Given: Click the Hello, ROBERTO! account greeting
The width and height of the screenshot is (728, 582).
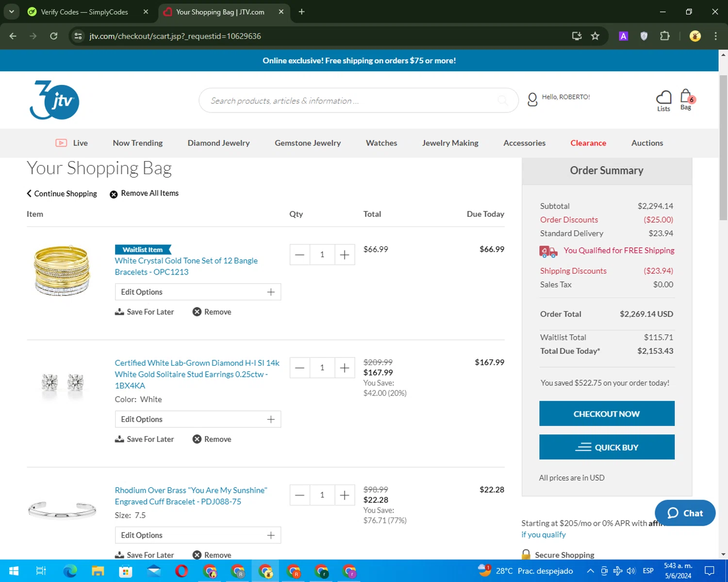Looking at the screenshot, I should (566, 97).
